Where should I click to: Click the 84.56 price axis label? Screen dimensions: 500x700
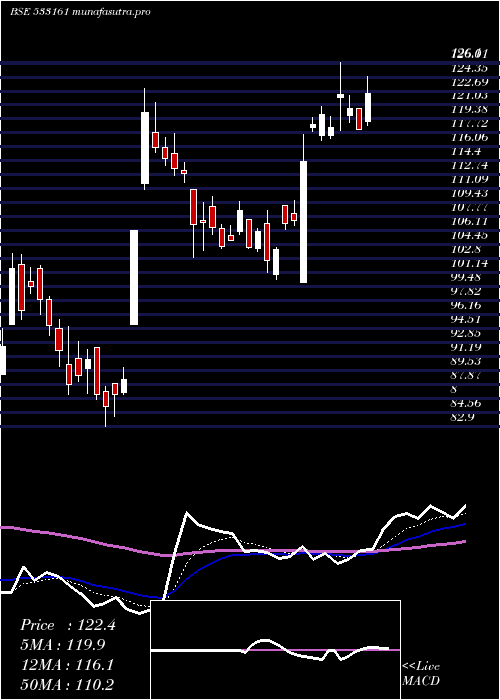pyautogui.click(x=466, y=403)
